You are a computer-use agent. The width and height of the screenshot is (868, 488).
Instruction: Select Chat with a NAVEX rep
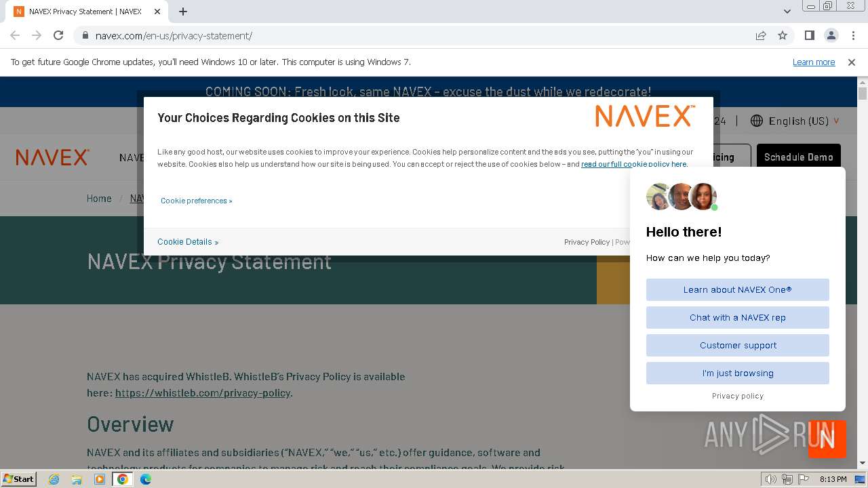737,317
